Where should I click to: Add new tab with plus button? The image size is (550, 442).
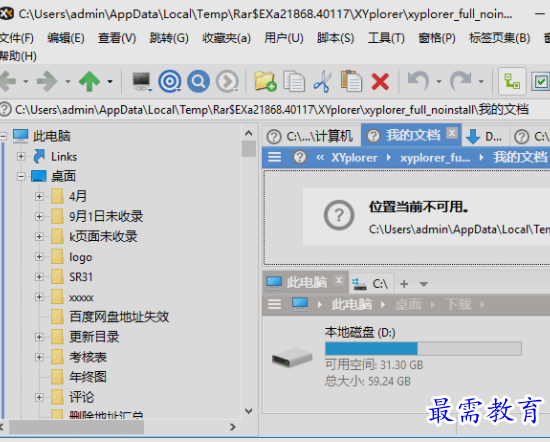click(404, 284)
